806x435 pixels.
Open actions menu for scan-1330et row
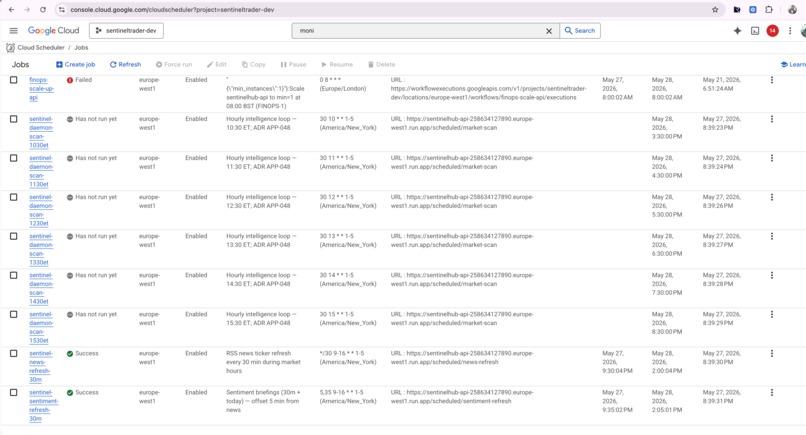772,236
